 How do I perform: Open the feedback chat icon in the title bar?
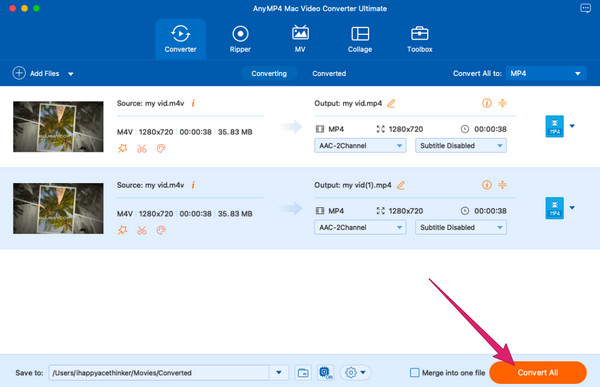click(585, 8)
